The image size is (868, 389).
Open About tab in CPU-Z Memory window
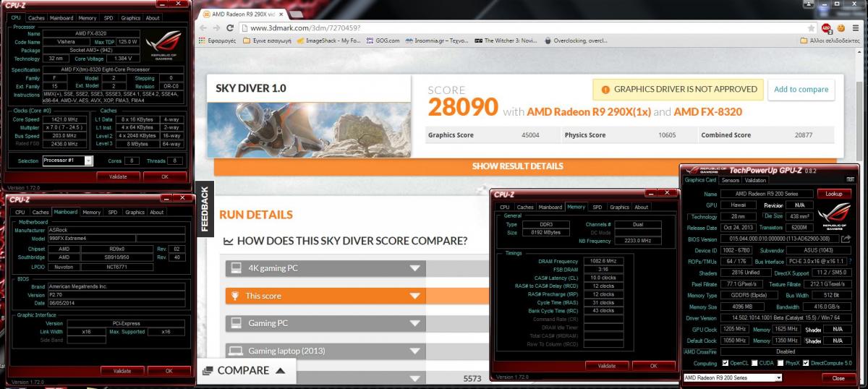pos(641,207)
